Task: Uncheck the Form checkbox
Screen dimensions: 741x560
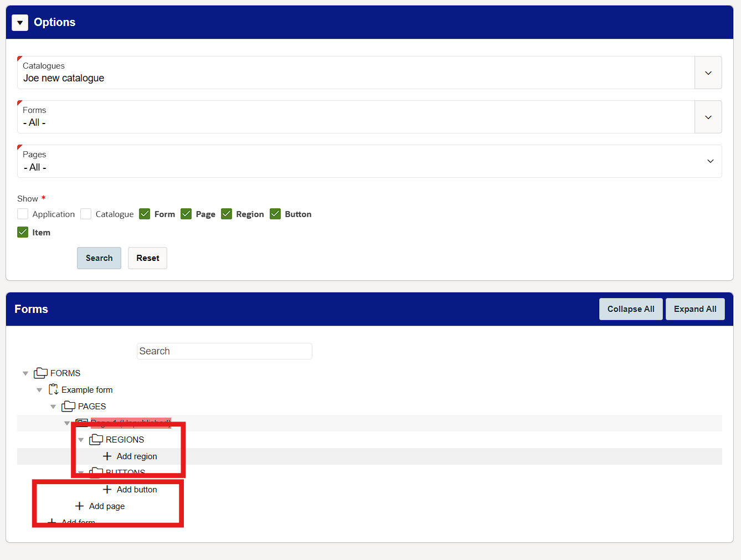Action: 145,213
